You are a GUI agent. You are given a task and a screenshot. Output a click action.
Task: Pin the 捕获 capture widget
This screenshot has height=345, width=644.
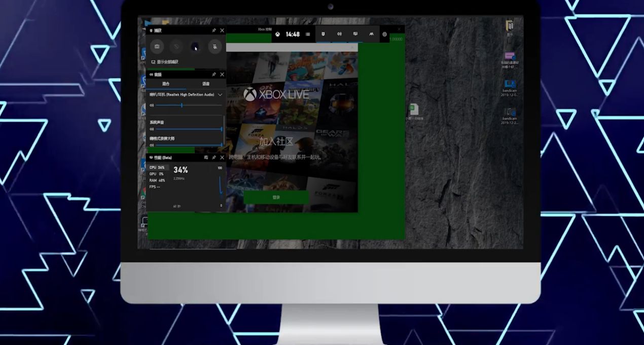(x=214, y=30)
